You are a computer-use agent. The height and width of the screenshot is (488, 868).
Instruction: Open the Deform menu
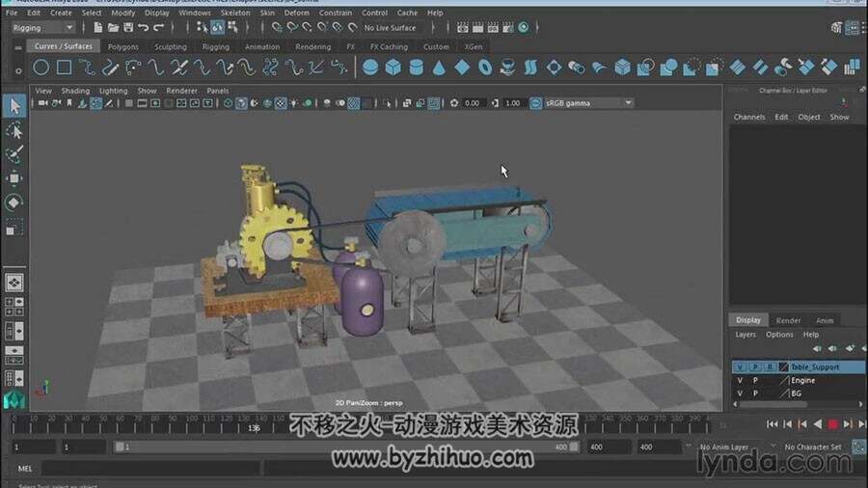coord(297,13)
